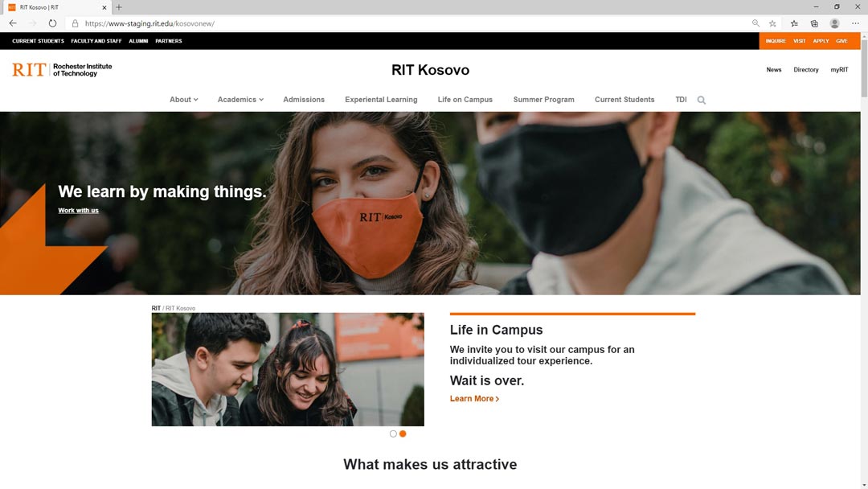Click the orange Apply button
The height and width of the screenshot is (489, 868).
(x=821, y=41)
